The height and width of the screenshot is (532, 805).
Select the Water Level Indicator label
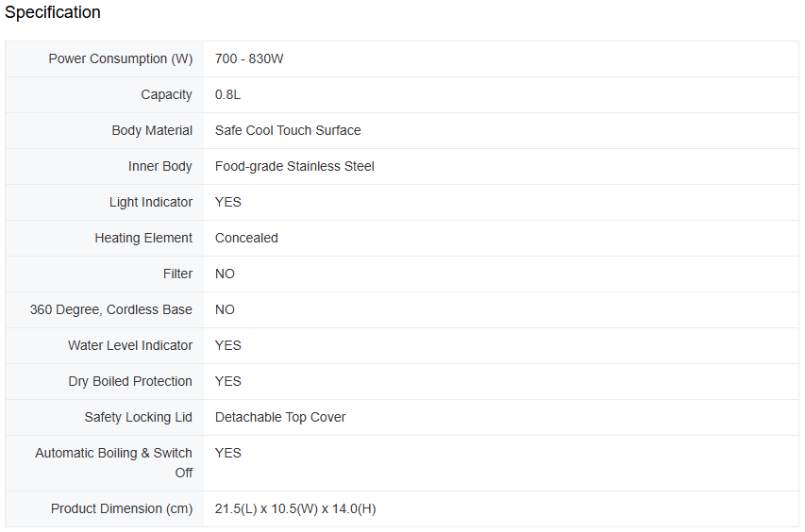click(x=130, y=345)
